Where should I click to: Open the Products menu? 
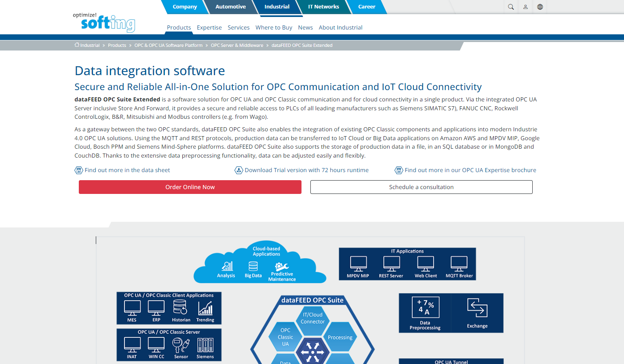(179, 27)
